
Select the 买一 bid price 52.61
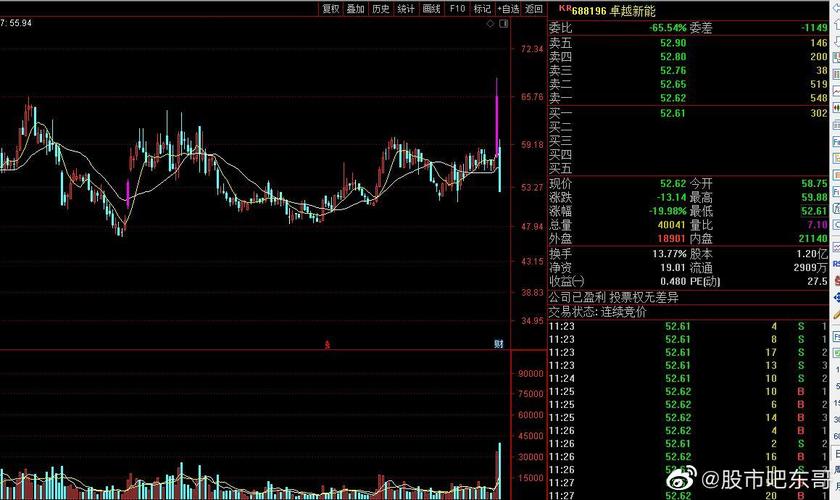click(x=673, y=113)
